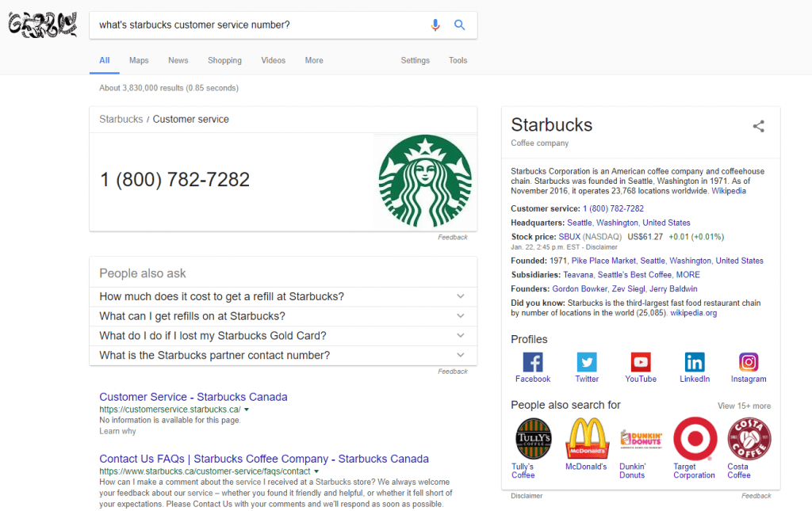Viewport: 812px width, 511px height.
Task: Activate voice search microphone icon
Action: coord(435,25)
